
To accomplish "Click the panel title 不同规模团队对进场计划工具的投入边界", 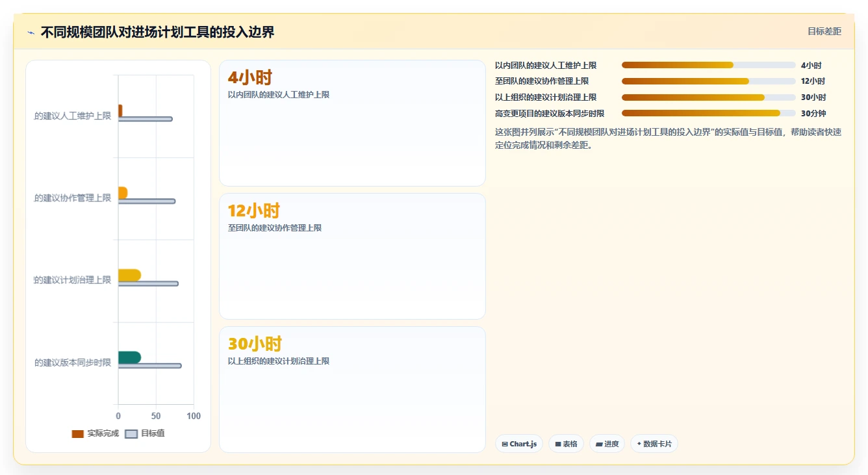I will (157, 32).
